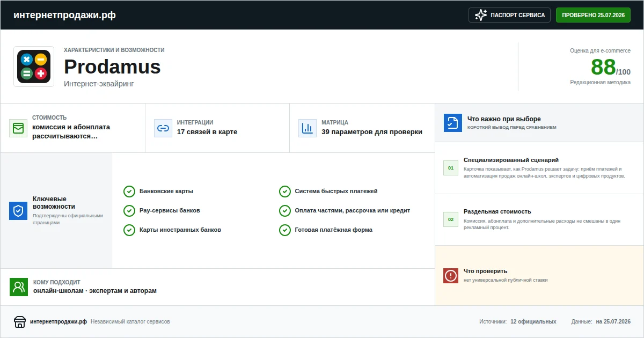This screenshot has width=644, height=338.
Task: Click the checkmark beside Готовая платёжная форма
Action: 285,230
